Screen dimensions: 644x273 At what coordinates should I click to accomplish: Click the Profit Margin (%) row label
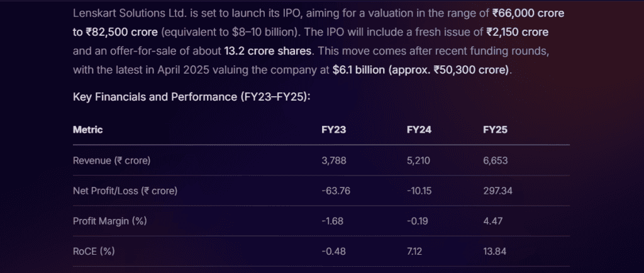pos(110,221)
